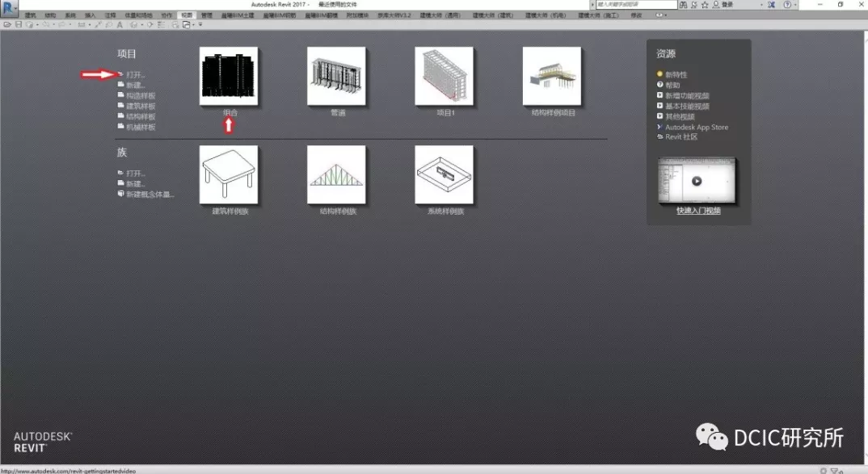Open the 建模大师(施工) ribbon tab
868x474 pixels.
[598, 15]
